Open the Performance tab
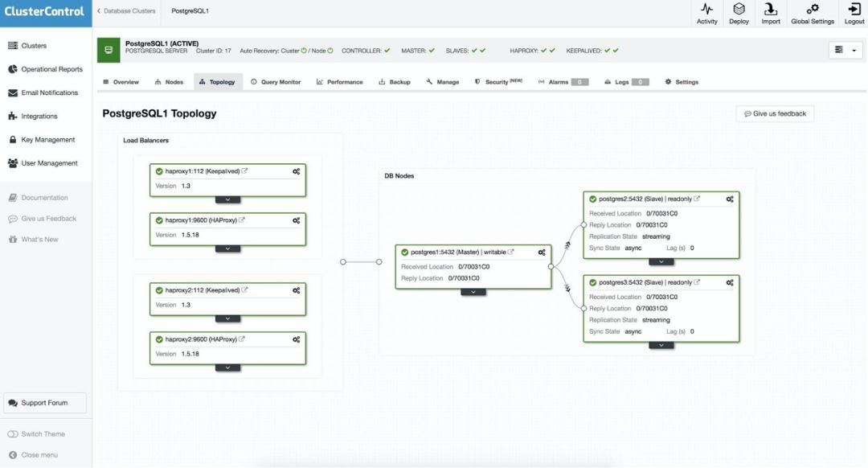This screenshot has height=468, width=868. click(x=340, y=82)
